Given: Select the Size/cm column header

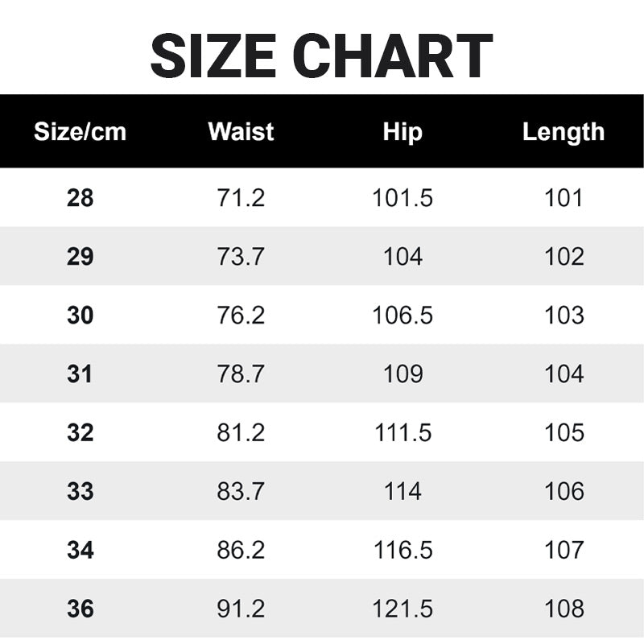Looking at the screenshot, I should click(x=80, y=131).
